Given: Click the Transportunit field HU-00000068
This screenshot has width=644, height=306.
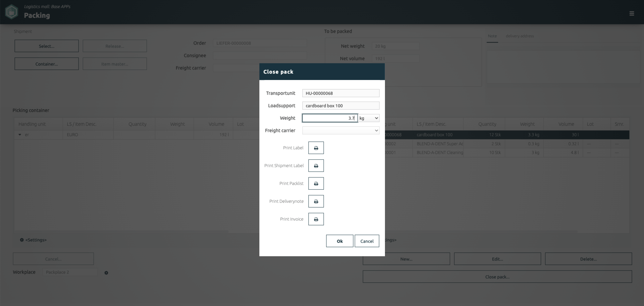Looking at the screenshot, I should click(341, 93).
